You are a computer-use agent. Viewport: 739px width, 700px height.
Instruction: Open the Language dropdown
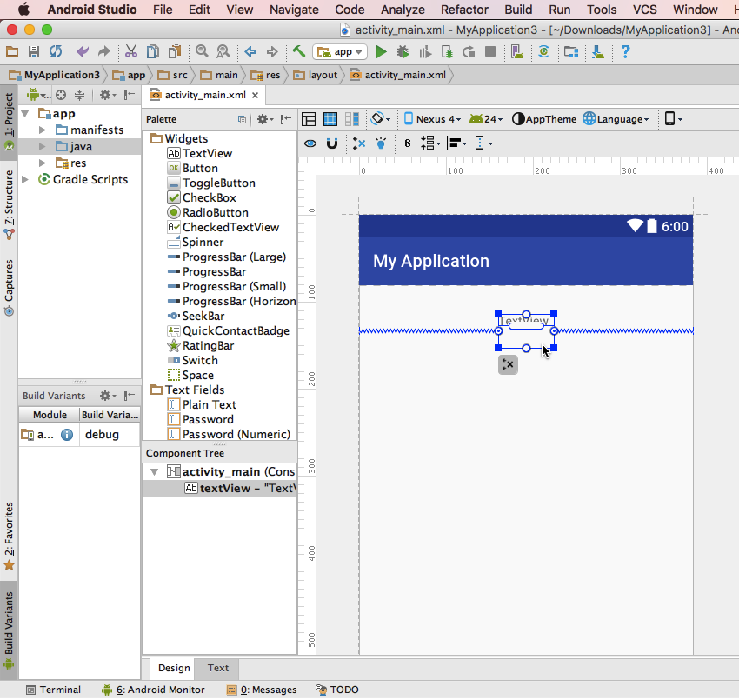tap(616, 119)
